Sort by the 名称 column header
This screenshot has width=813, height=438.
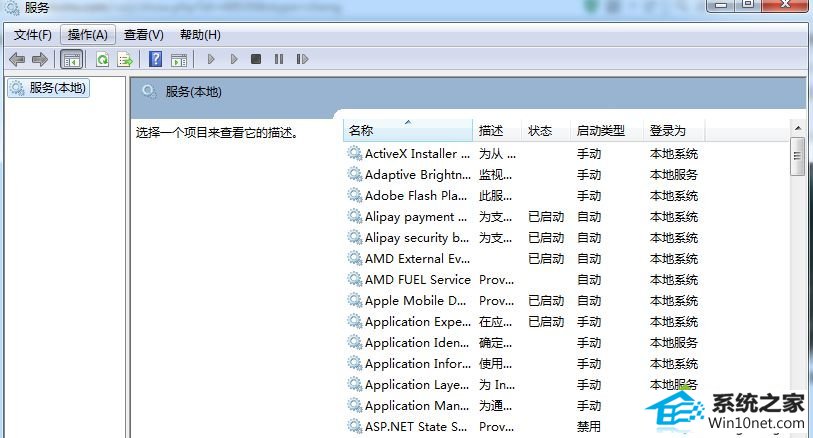pos(408,131)
